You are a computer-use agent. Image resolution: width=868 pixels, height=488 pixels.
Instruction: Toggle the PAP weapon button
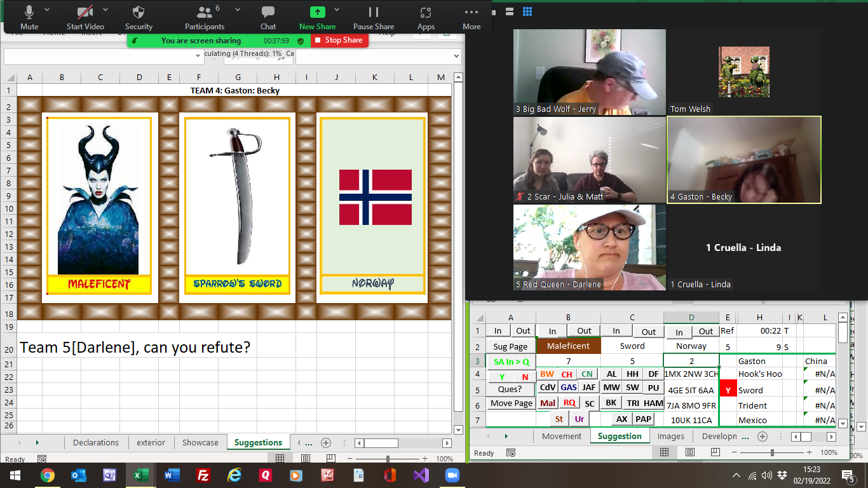[644, 419]
